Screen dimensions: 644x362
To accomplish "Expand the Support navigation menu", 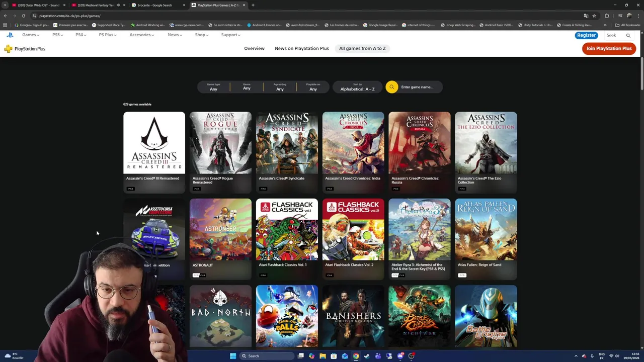I will coord(230,35).
